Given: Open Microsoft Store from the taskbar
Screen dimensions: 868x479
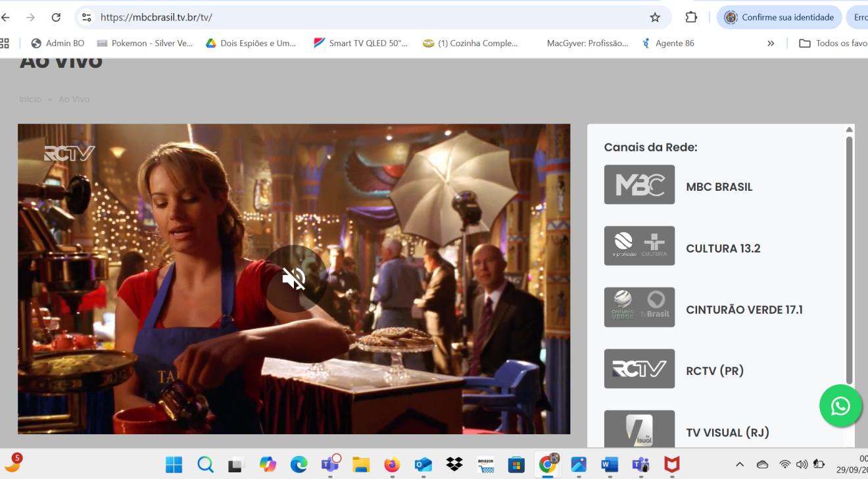Looking at the screenshot, I should [516, 465].
